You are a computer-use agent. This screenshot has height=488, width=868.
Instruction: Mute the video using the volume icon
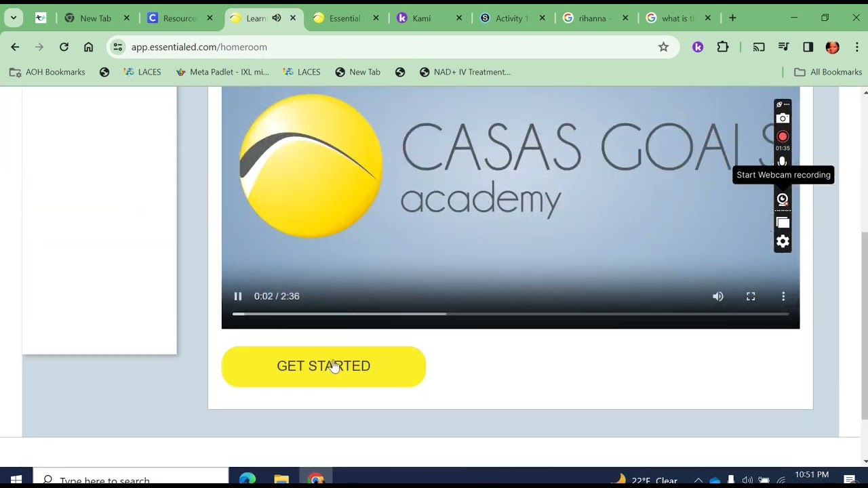coord(718,296)
